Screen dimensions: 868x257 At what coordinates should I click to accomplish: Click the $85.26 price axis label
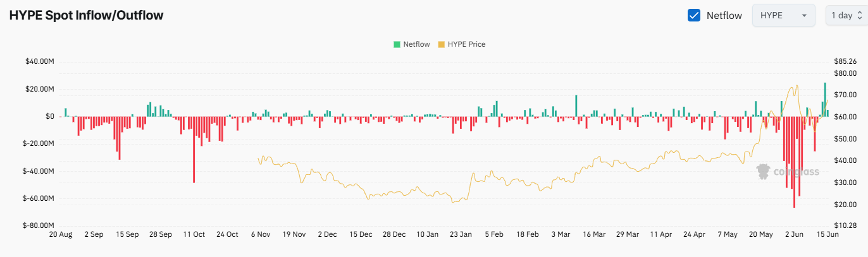click(x=846, y=61)
